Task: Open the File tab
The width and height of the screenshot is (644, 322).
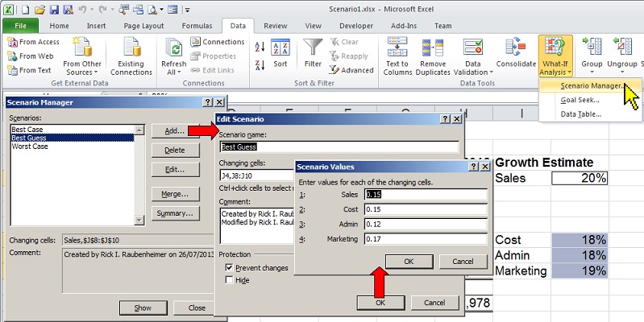Action: 20,26
